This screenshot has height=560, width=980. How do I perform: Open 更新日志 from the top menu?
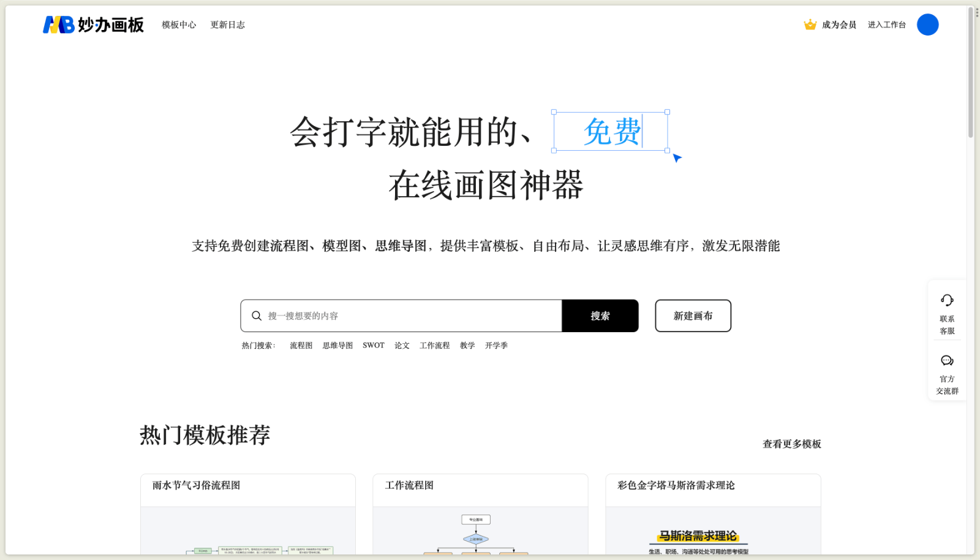point(227,25)
